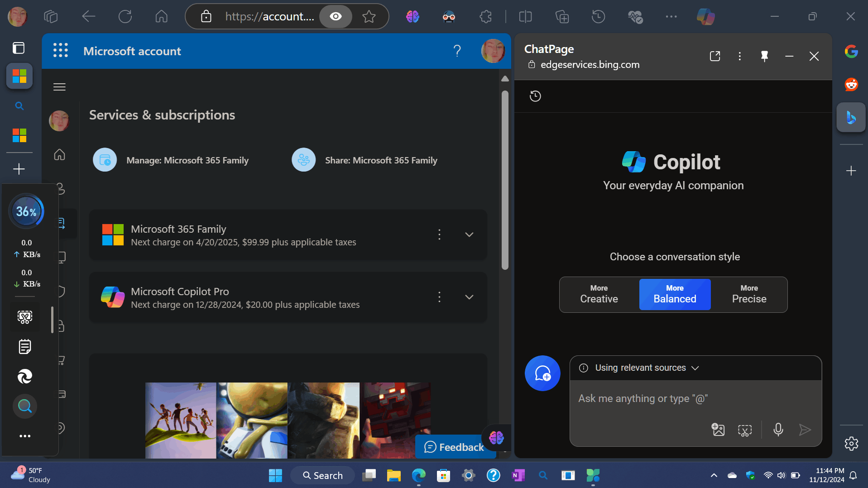Click the Ask me anything input field

pos(643,398)
